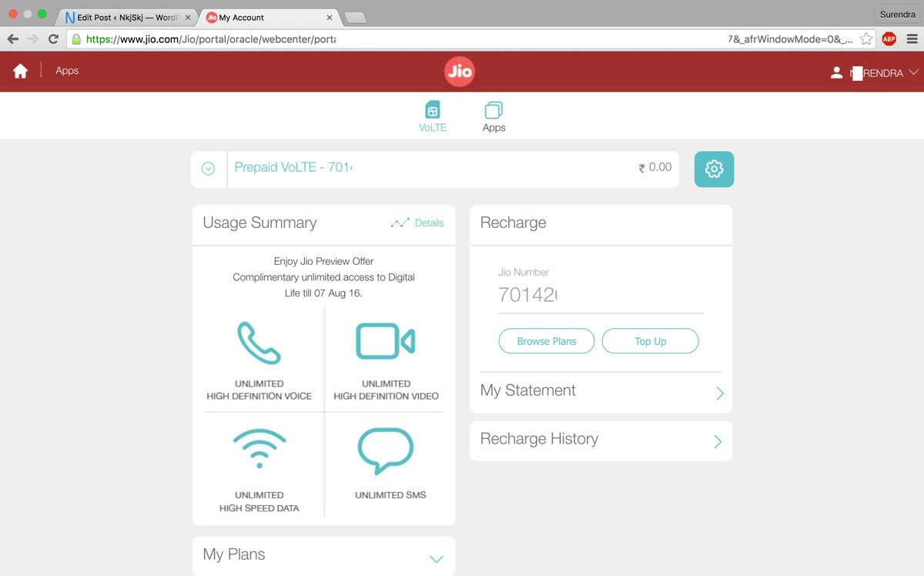
Task: Click the Recharge heading
Action: [513, 223]
